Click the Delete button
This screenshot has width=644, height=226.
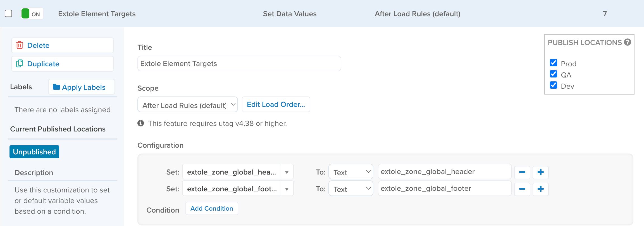click(63, 45)
